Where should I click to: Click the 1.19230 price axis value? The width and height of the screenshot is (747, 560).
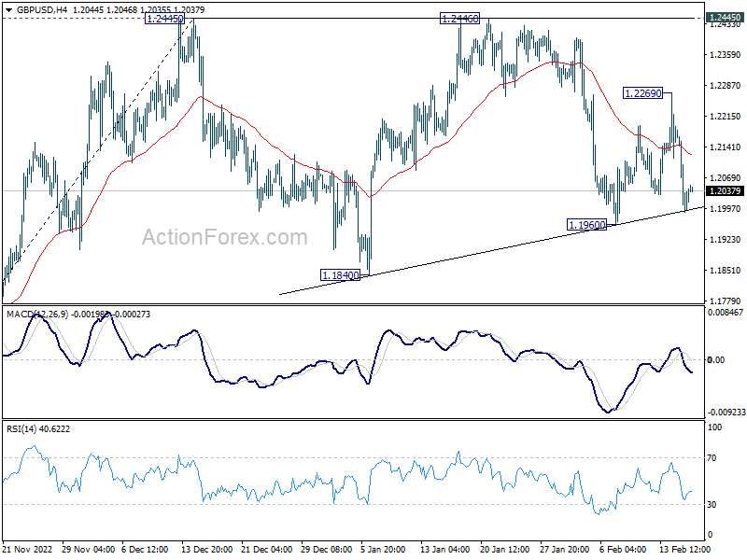coord(726,240)
